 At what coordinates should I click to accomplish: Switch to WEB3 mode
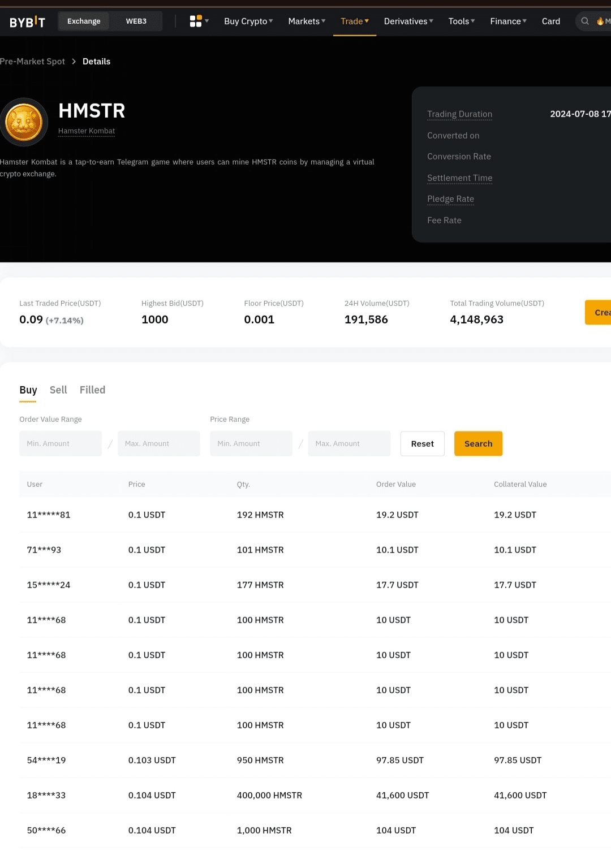pyautogui.click(x=136, y=21)
